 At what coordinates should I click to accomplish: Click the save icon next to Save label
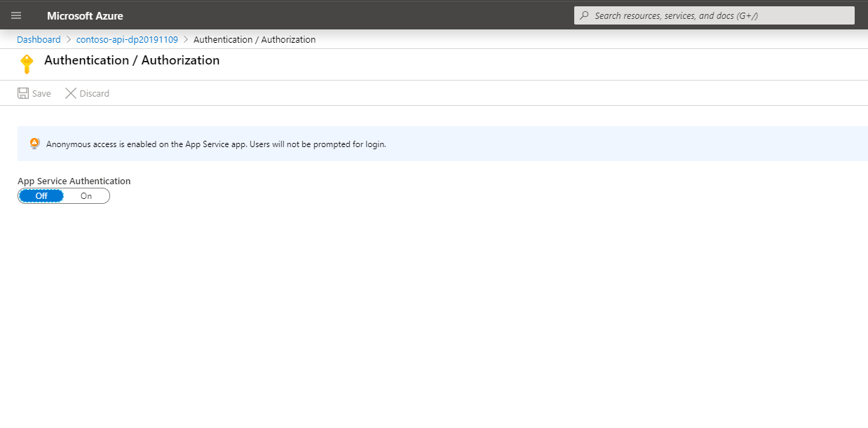click(22, 92)
